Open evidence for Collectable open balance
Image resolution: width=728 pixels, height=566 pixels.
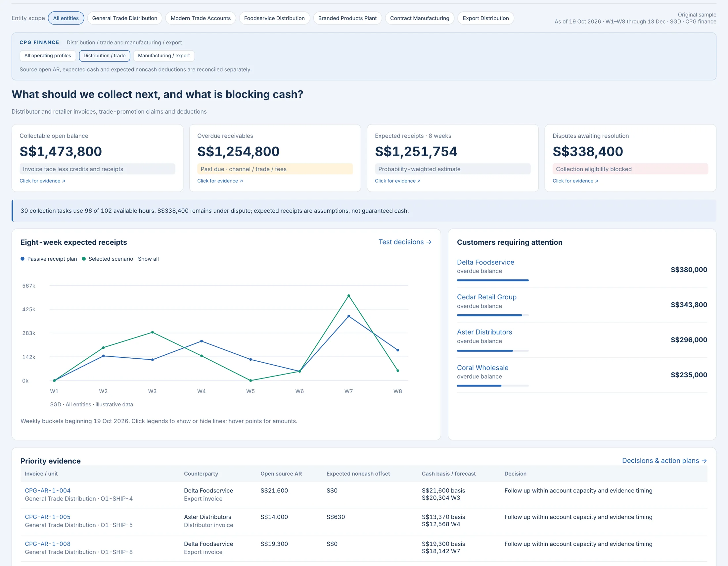(x=42, y=181)
